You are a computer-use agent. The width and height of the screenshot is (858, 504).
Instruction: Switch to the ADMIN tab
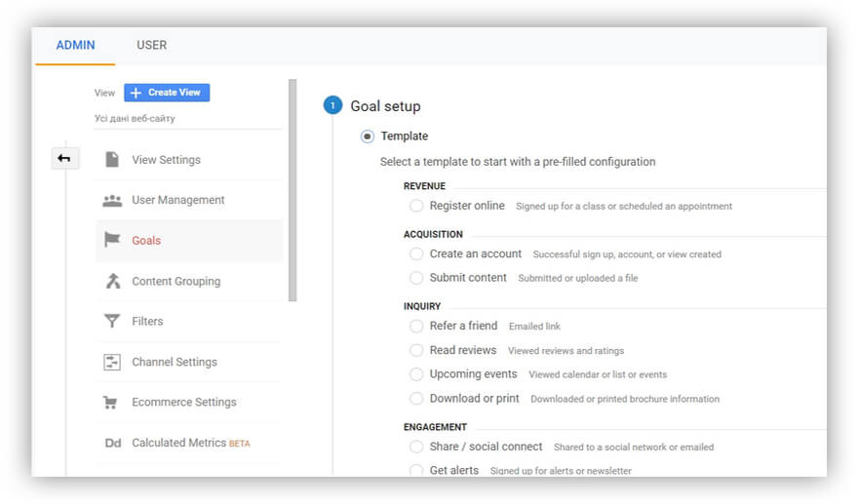tap(75, 46)
